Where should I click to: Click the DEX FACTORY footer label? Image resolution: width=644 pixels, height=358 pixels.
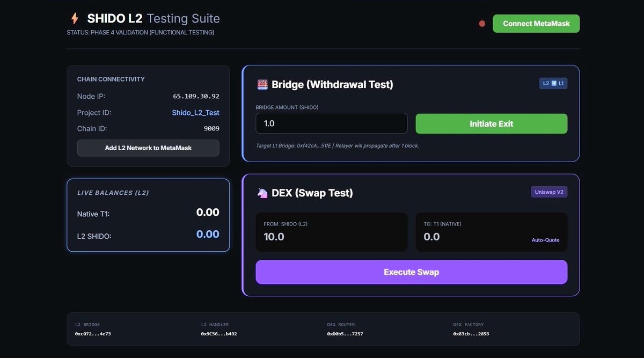(469, 325)
